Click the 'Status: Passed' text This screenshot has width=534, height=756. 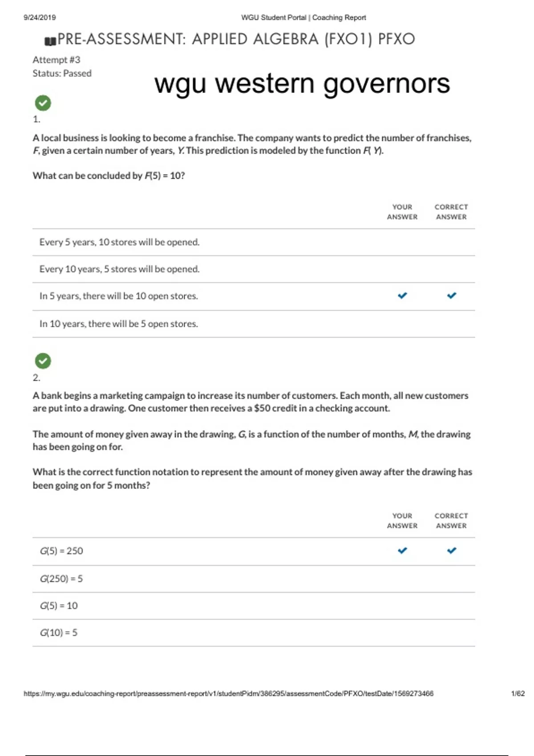coord(62,73)
